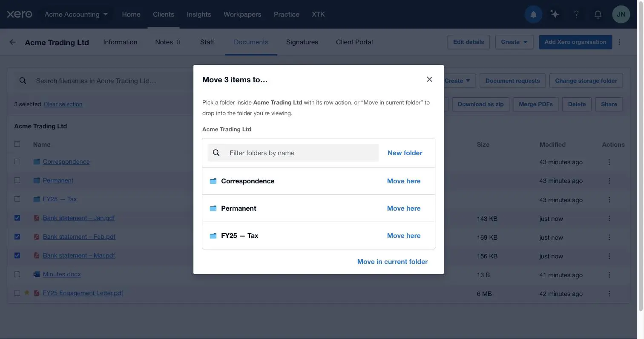Click the Xero logo
Image resolution: width=644 pixels, height=339 pixels.
pos(20,14)
